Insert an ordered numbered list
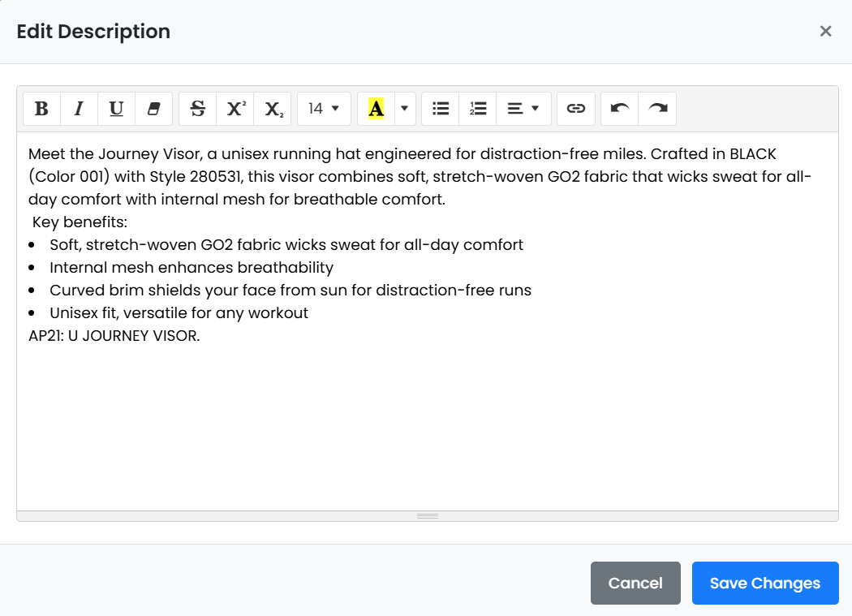The width and height of the screenshot is (852, 616). [478, 109]
